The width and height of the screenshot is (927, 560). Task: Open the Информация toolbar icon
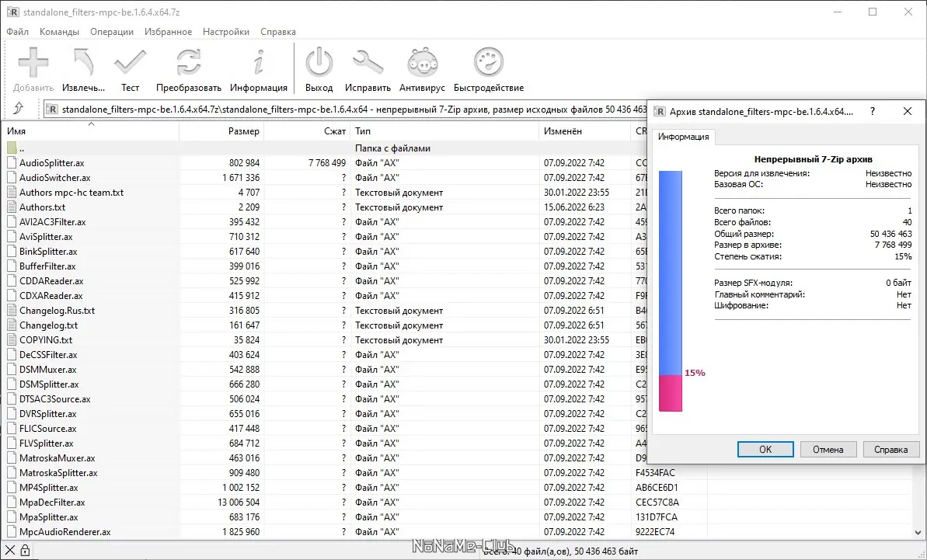(x=258, y=62)
